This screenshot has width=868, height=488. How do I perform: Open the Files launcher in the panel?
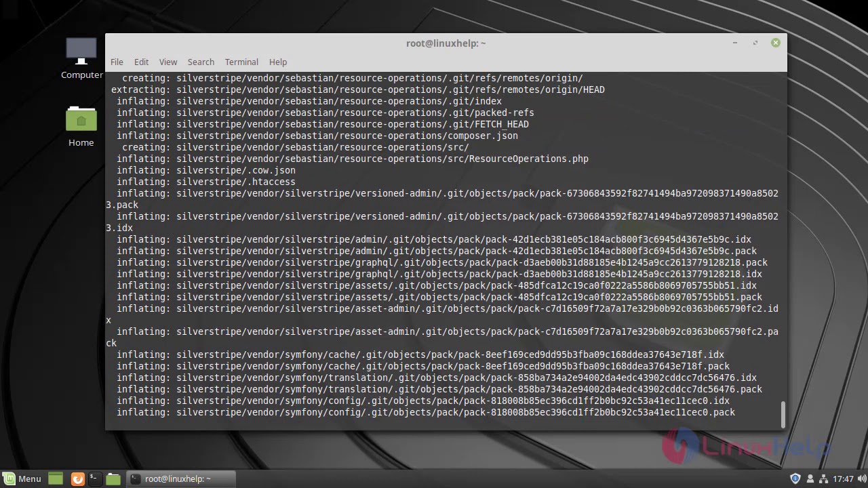(x=113, y=479)
